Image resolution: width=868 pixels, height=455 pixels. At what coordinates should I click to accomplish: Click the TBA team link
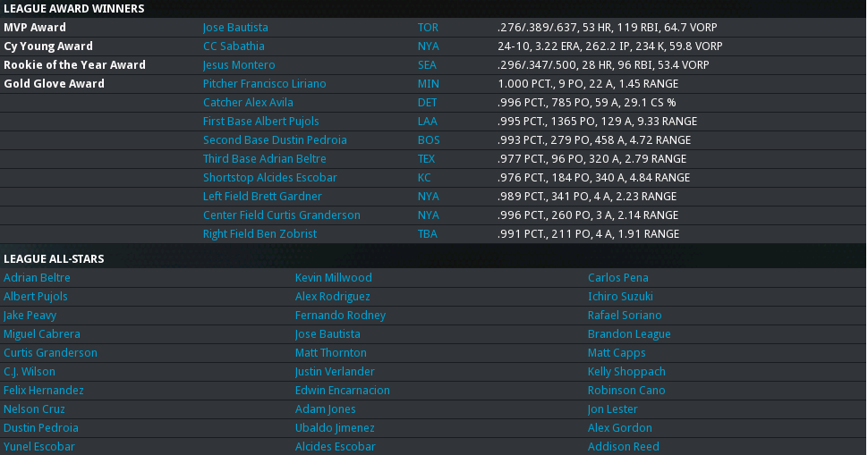tap(428, 234)
